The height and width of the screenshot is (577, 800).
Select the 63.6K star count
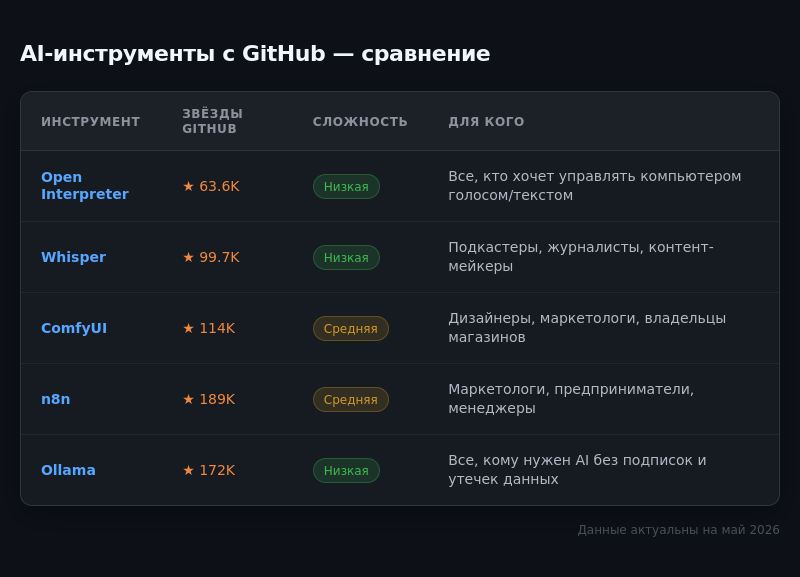(219, 186)
